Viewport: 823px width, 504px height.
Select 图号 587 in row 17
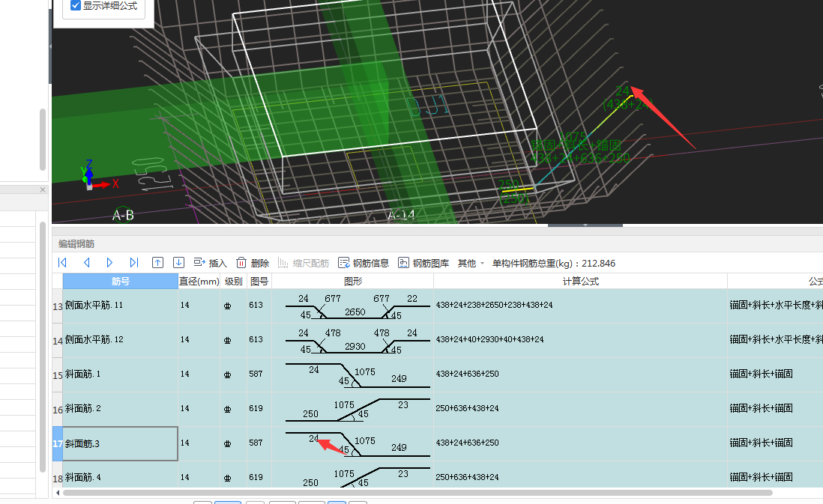point(256,443)
